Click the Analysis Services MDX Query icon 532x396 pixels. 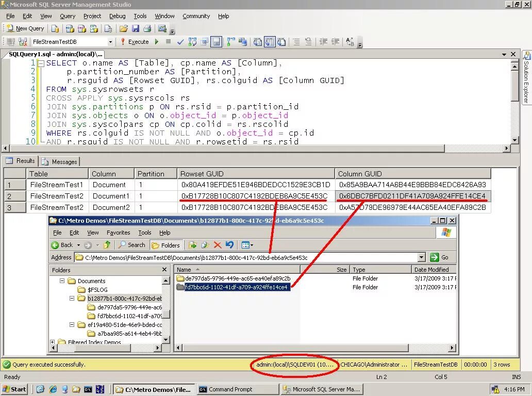(x=70, y=28)
